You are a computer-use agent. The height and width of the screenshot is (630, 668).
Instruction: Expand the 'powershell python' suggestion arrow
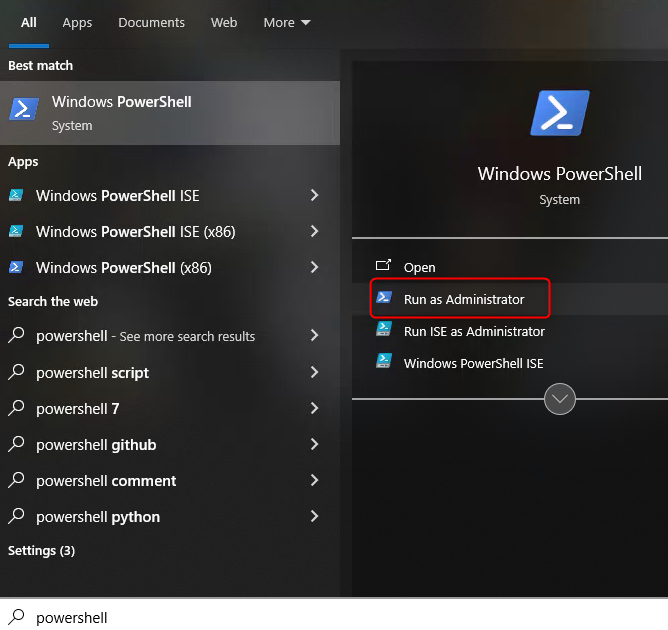click(314, 516)
